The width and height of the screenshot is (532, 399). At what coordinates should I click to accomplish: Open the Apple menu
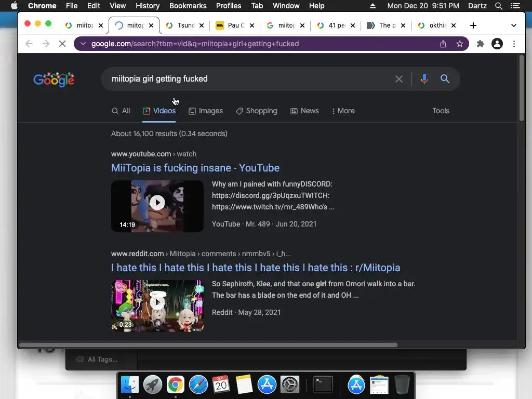click(14, 6)
